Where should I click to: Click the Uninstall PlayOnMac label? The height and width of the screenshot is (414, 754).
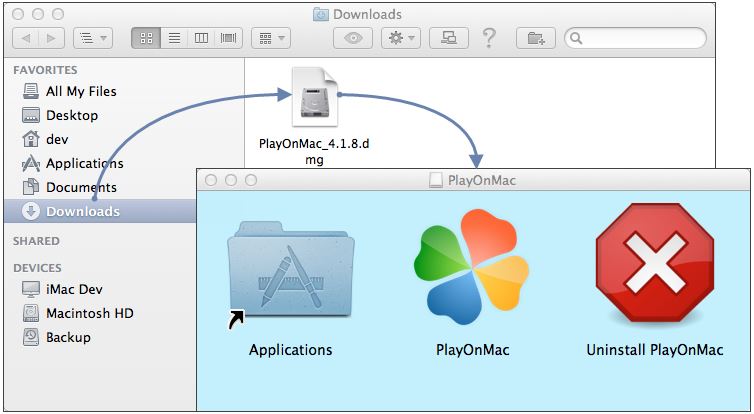[655, 350]
